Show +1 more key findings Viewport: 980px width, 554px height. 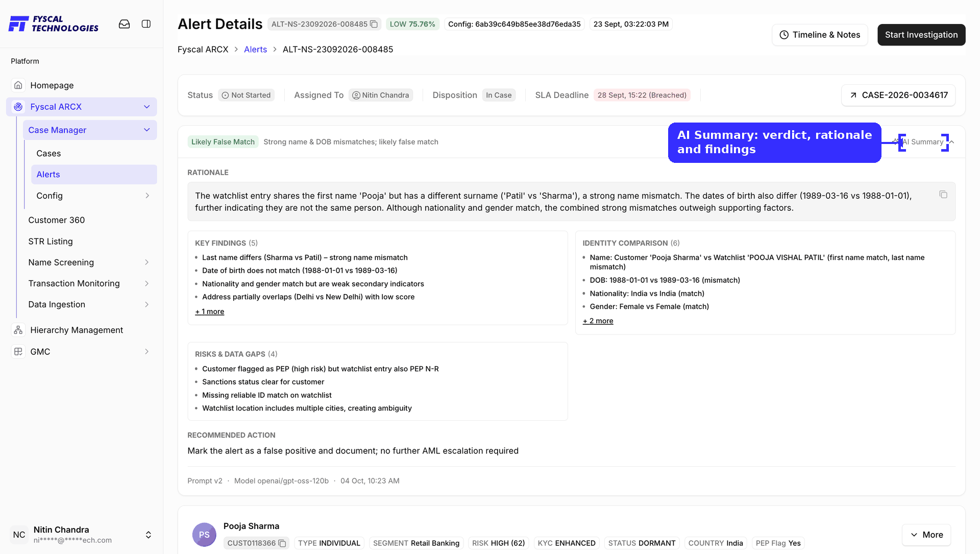(209, 311)
